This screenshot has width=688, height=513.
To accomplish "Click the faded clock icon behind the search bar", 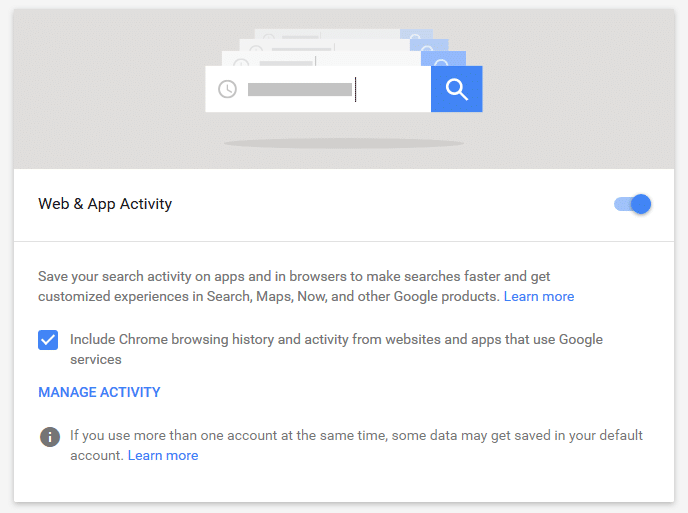I will [241, 62].
